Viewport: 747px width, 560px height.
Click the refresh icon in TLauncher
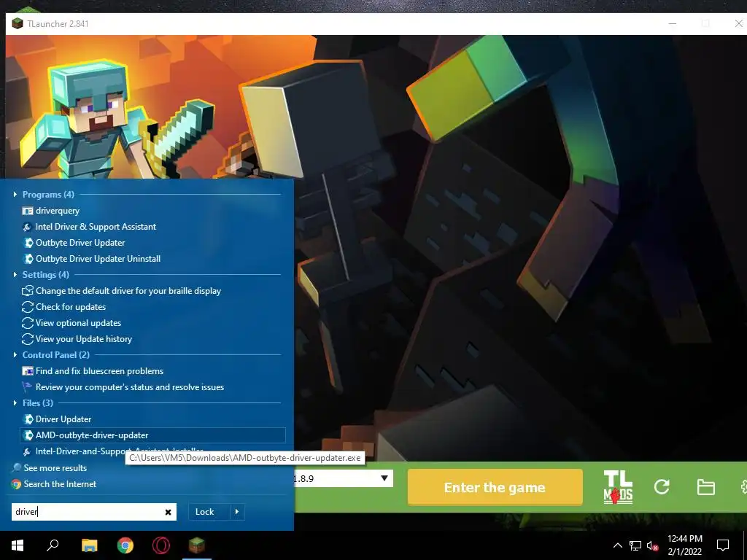[662, 486]
